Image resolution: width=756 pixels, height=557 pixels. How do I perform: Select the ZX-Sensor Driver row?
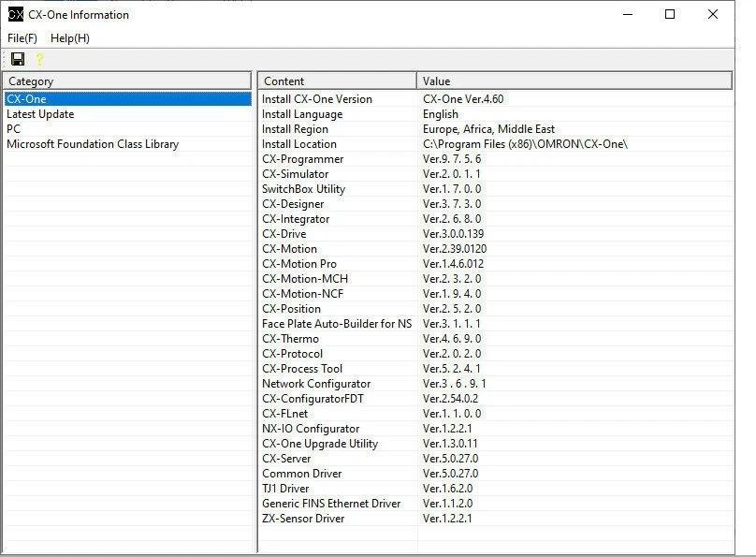(x=302, y=519)
